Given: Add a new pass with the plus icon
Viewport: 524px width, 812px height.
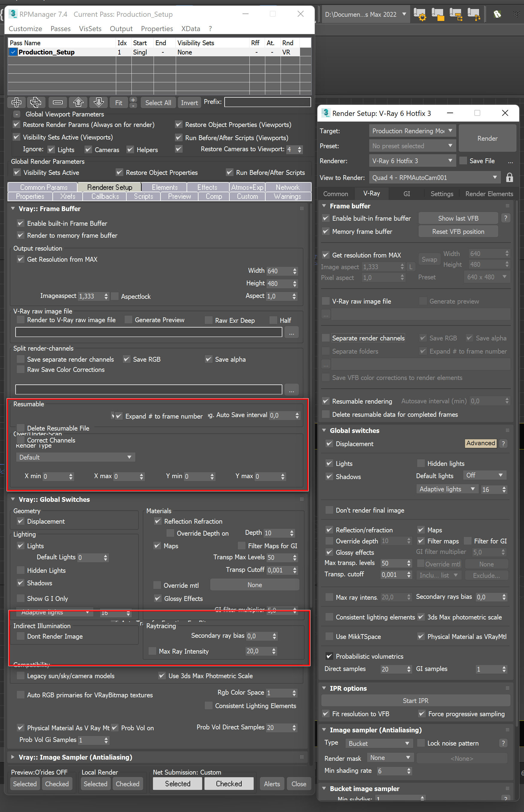Looking at the screenshot, I should (16, 102).
